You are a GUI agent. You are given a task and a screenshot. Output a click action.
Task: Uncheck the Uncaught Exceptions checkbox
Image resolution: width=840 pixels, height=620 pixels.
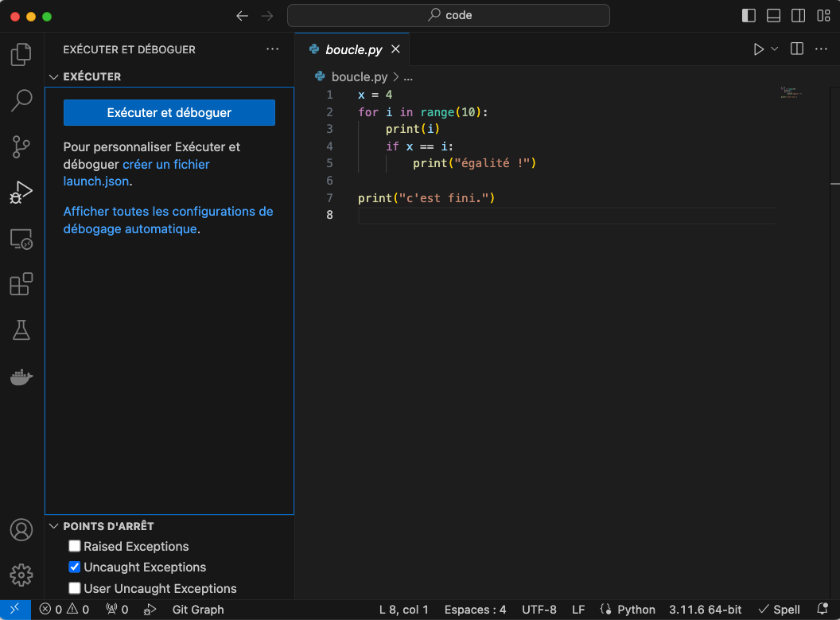[75, 567]
